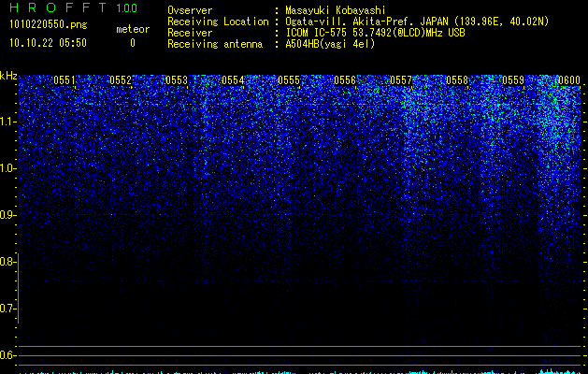Click the 0.7 frequency axis label
The width and height of the screenshot is (588, 374).
click(7, 309)
